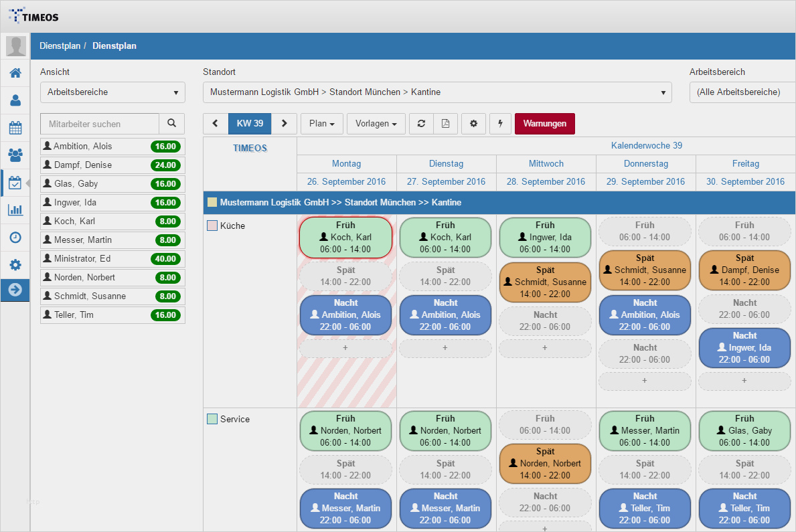
Task: Go to next calendar week arrow
Action: point(284,124)
